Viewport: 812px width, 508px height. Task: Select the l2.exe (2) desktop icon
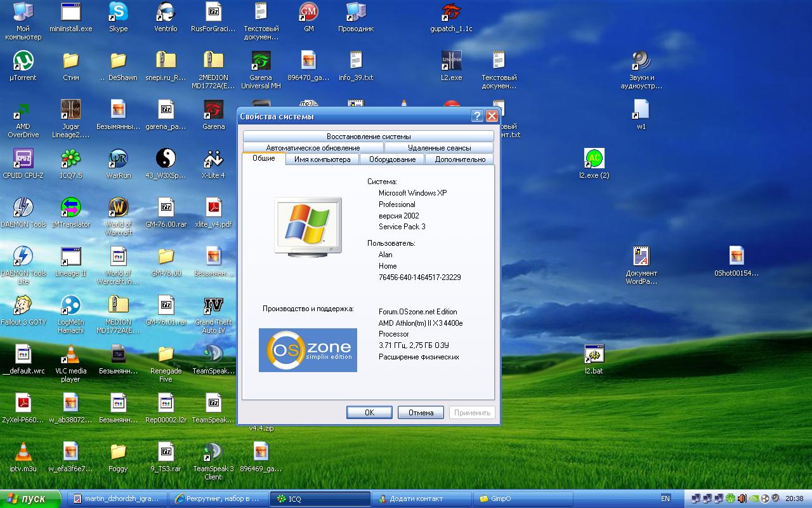(594, 164)
